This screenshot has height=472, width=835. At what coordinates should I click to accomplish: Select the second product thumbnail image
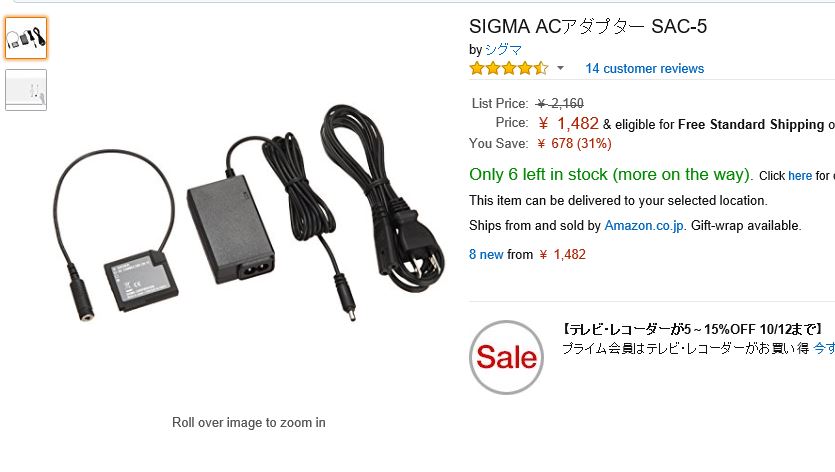click(26, 90)
